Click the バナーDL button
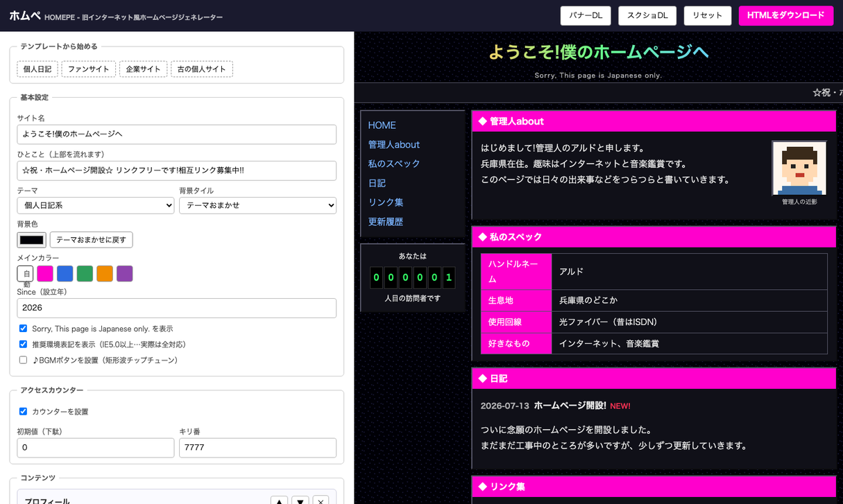Screen dimensions: 843x504 tap(586, 15)
